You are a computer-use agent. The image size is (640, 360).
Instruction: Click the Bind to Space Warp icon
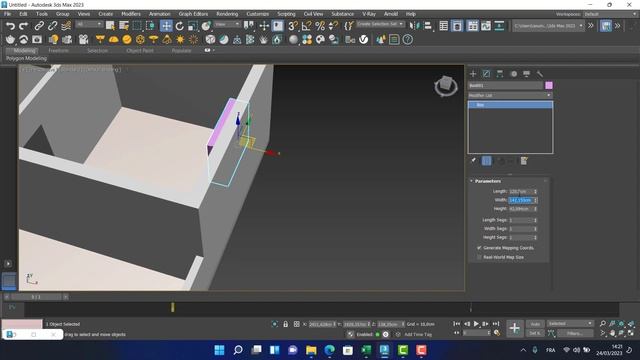click(x=66, y=26)
